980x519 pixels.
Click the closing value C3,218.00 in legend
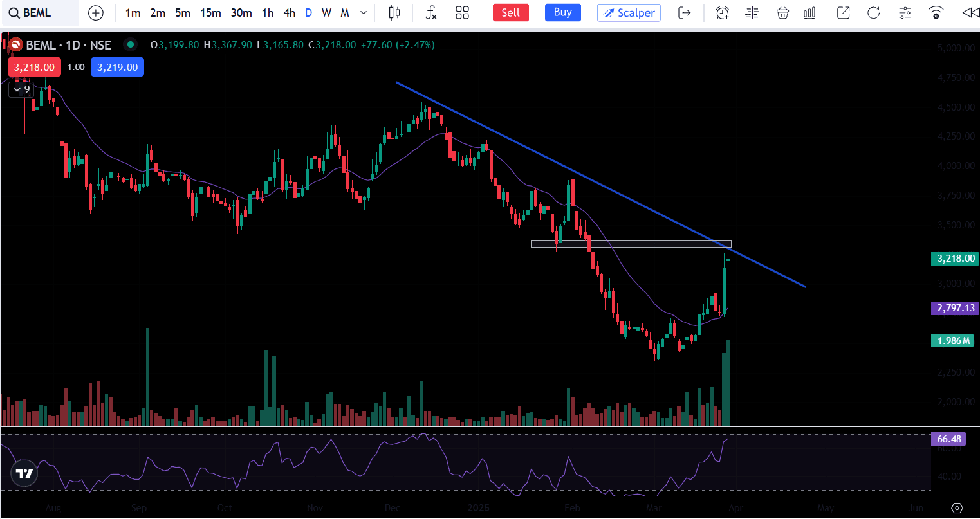click(332, 45)
